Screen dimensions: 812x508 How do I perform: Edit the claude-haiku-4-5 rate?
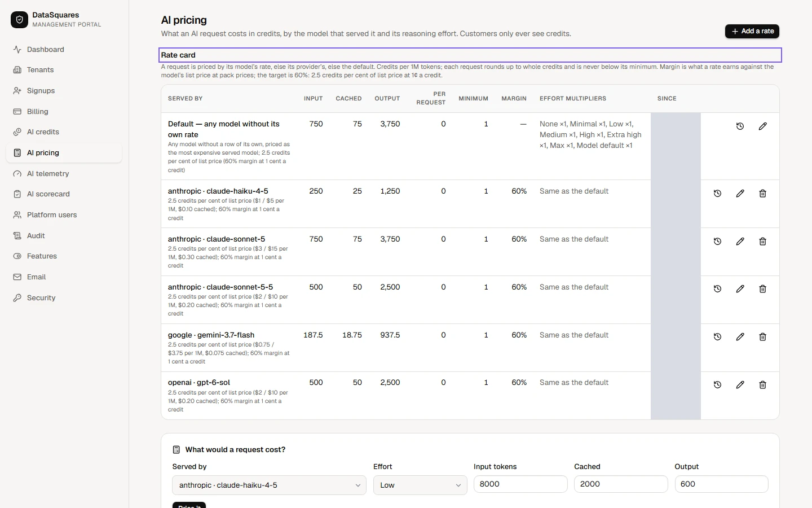pos(740,194)
